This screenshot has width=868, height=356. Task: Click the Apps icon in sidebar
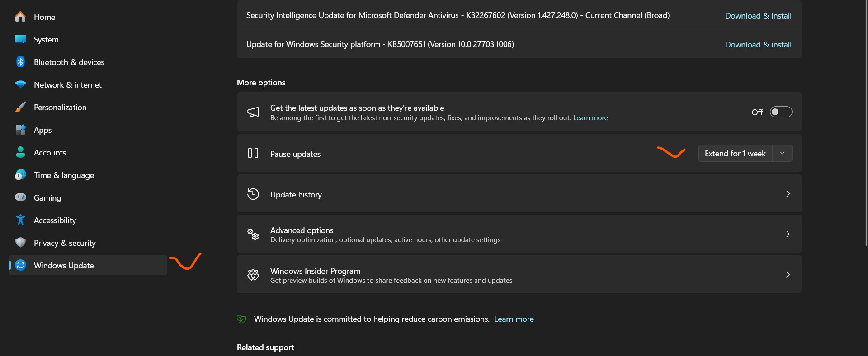(20, 130)
